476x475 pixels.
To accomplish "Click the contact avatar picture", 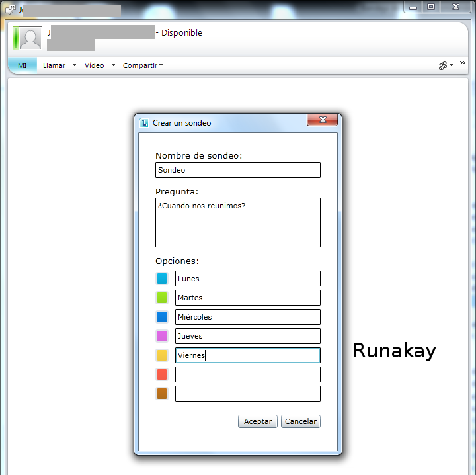I will (30, 38).
